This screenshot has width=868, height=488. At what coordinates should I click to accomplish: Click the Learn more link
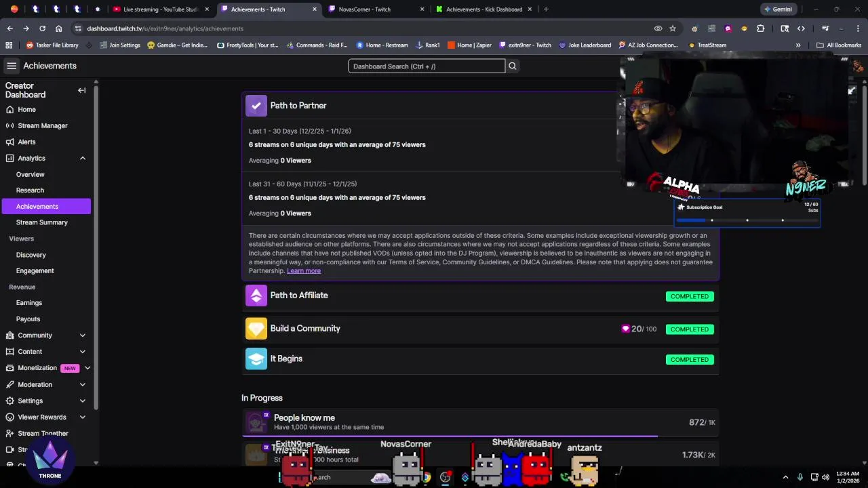[304, 270]
